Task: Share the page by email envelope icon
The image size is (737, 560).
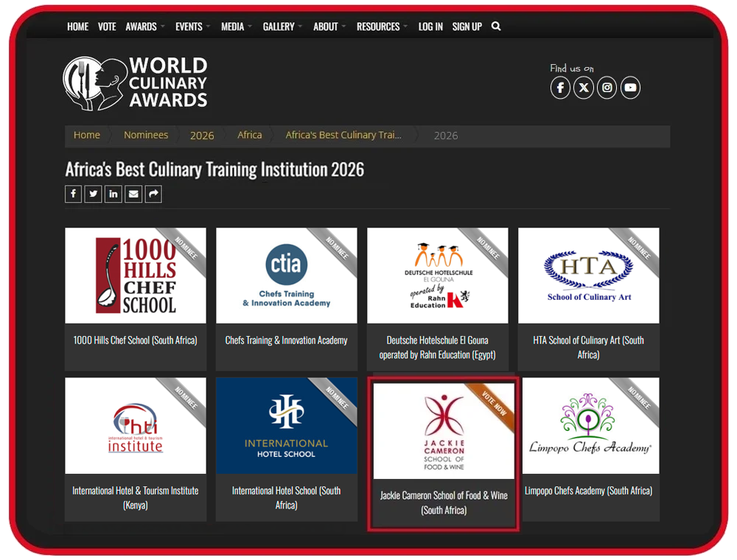Action: pos(133,194)
